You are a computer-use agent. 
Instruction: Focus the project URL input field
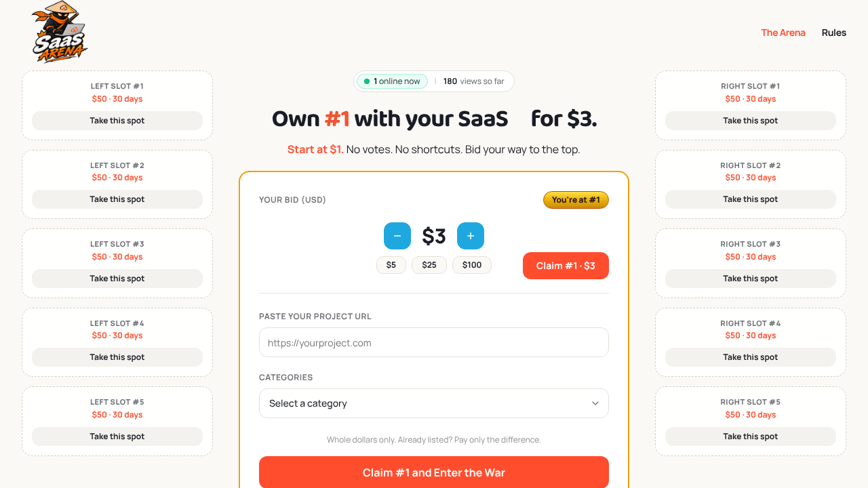click(x=434, y=342)
